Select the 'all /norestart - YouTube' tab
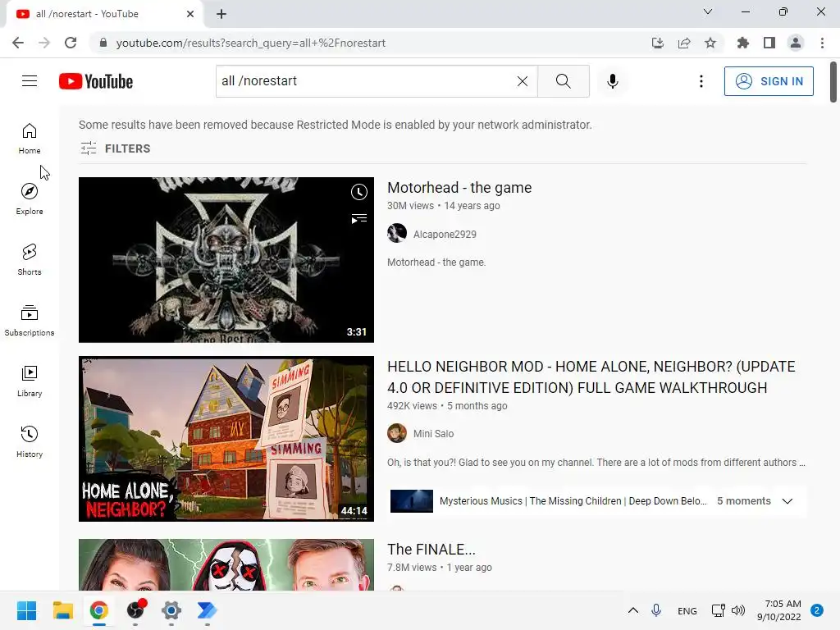The image size is (840, 630). click(x=104, y=14)
